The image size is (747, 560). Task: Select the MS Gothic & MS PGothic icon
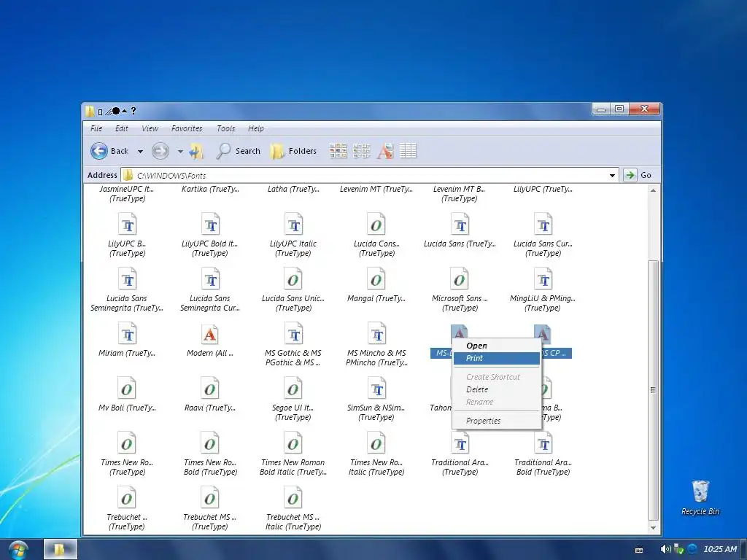(293, 333)
